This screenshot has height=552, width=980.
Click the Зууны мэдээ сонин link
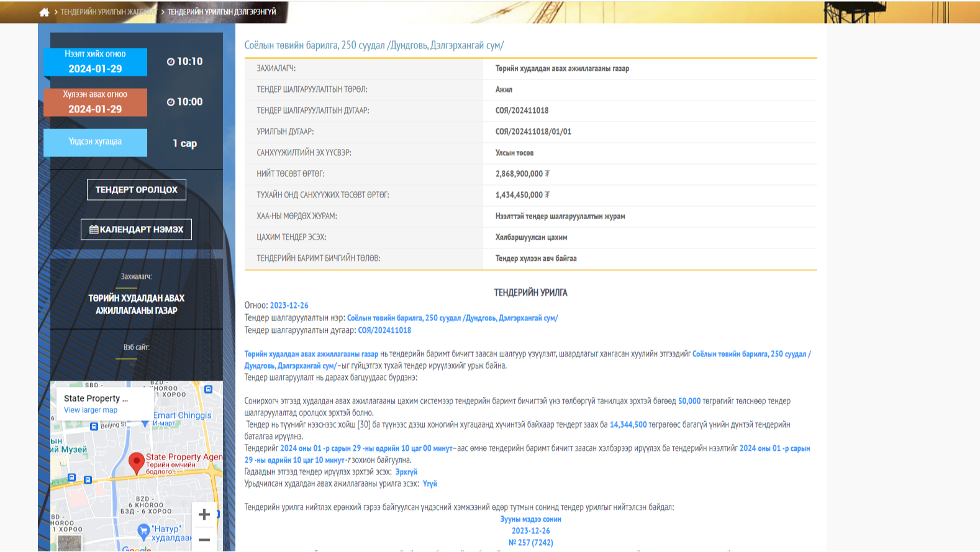click(x=530, y=519)
